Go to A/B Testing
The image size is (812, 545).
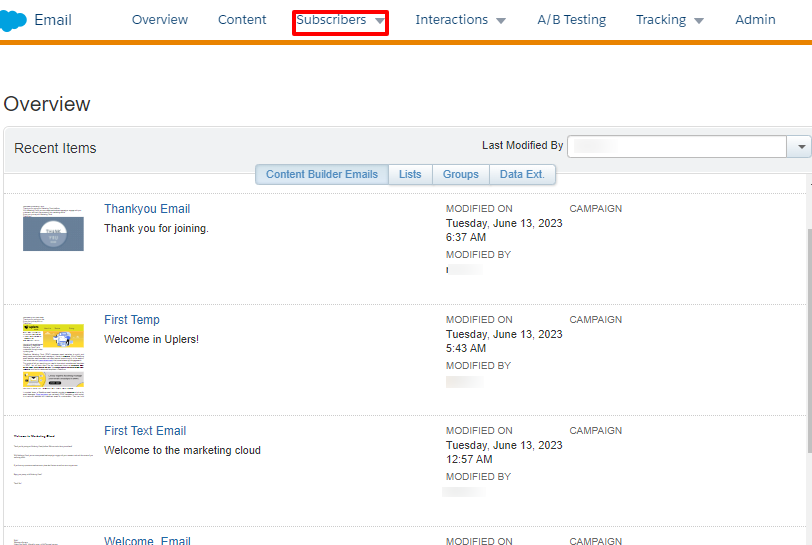[x=571, y=20]
